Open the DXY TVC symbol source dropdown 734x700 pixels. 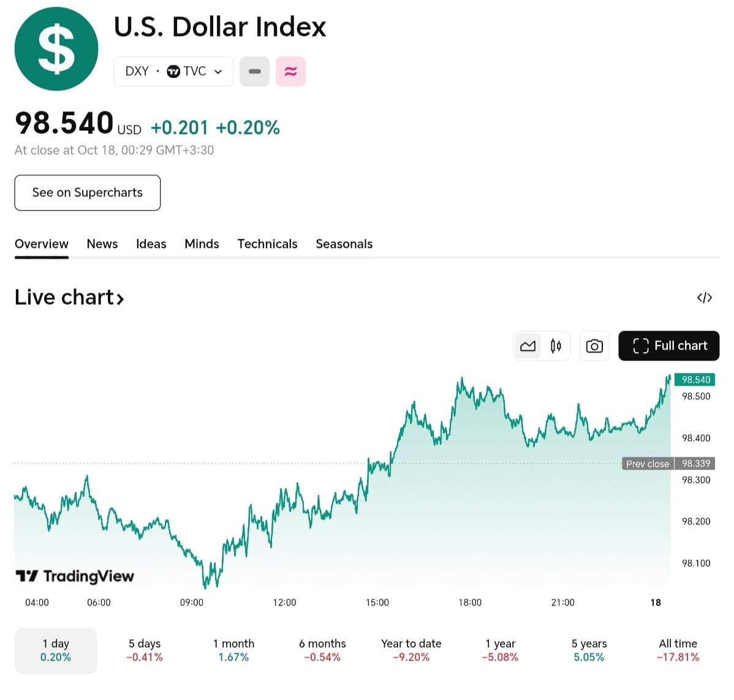pyautogui.click(x=173, y=72)
